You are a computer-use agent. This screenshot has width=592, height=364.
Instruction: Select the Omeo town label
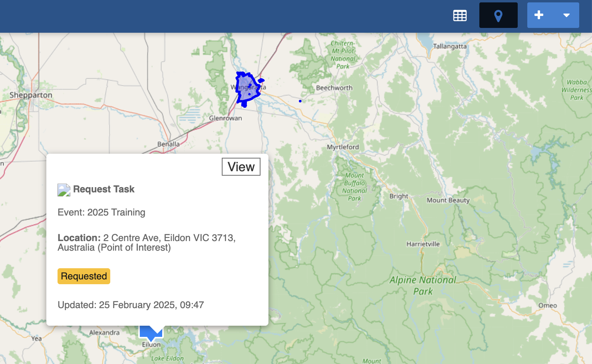tap(547, 305)
